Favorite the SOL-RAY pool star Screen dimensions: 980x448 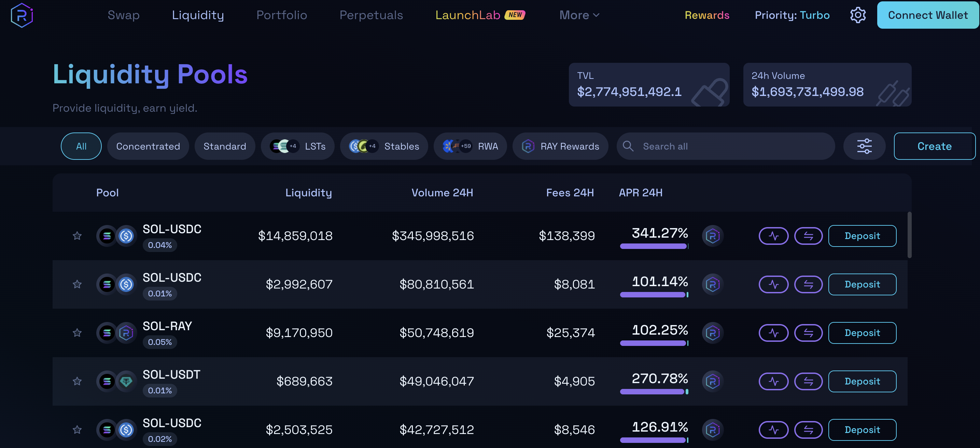77,333
